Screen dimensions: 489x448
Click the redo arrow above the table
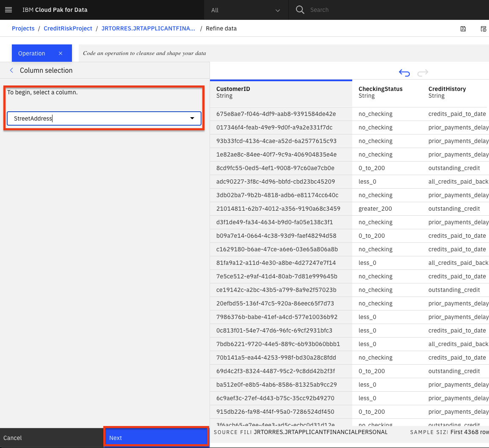tap(423, 73)
